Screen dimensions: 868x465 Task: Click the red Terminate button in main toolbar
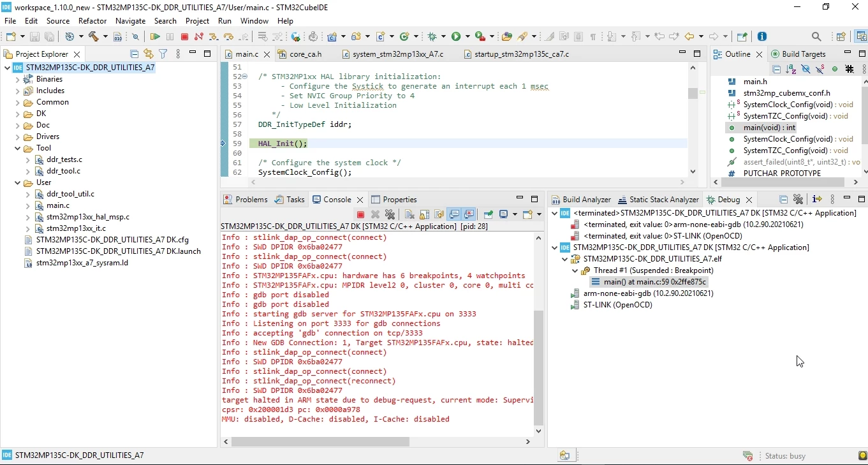[184, 37]
